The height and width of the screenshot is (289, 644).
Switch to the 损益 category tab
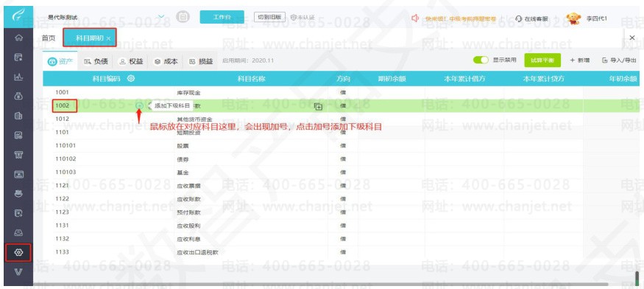[201, 61]
